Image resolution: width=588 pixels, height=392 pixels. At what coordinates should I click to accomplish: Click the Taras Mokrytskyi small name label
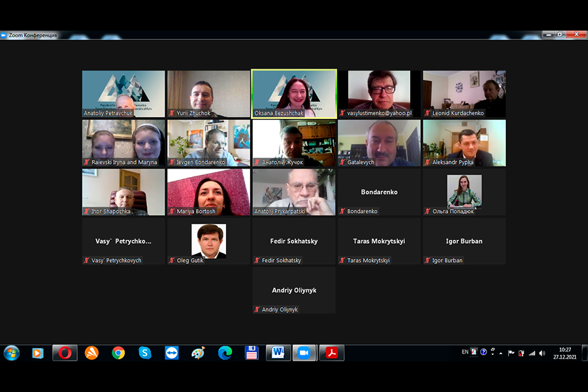(368, 260)
